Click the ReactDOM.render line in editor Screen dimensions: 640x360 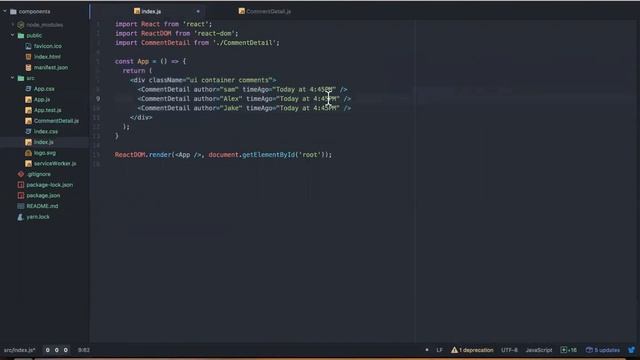pos(223,155)
